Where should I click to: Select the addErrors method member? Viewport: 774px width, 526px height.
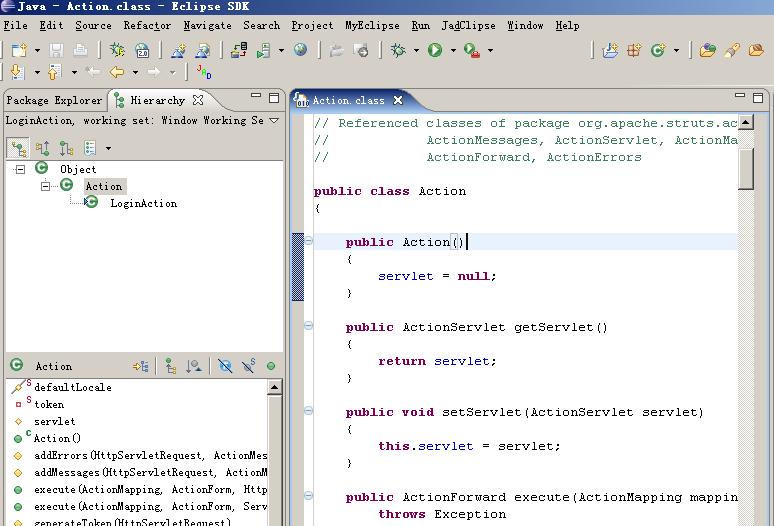point(151,455)
